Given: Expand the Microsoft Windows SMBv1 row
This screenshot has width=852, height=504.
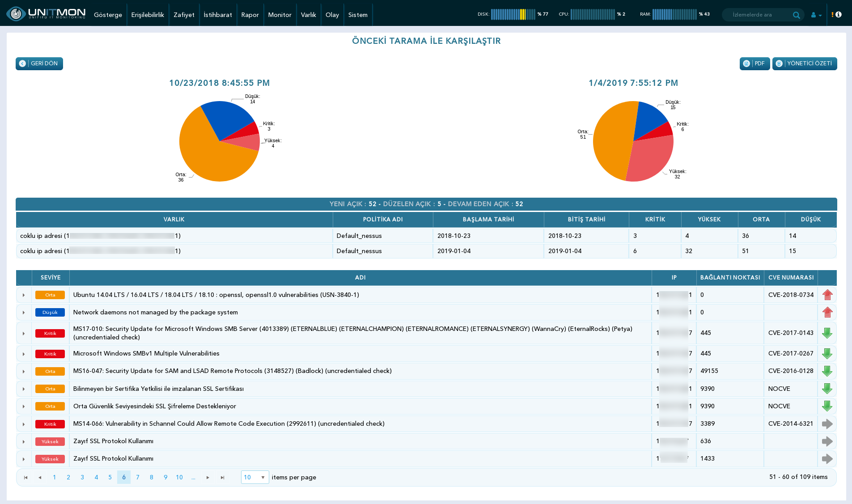Looking at the screenshot, I should pyautogui.click(x=24, y=354).
